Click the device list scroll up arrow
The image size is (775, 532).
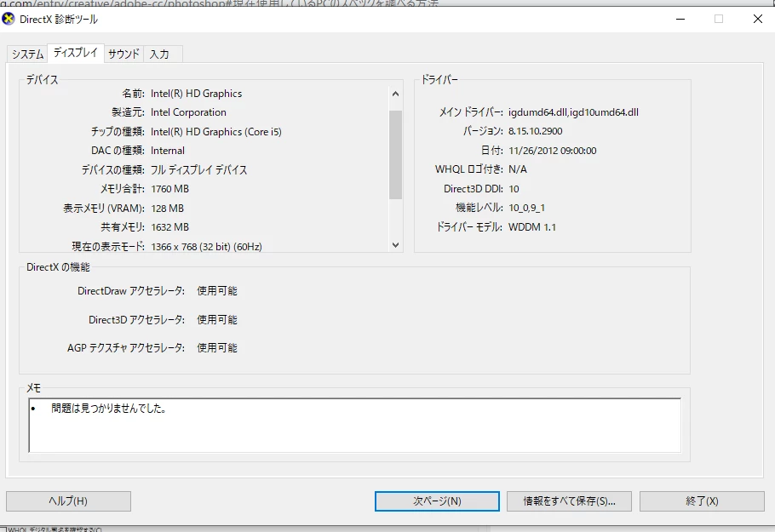point(395,94)
